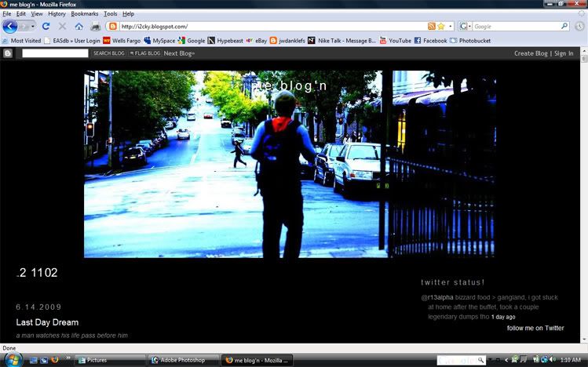Image resolution: width=588 pixels, height=367 pixels.
Task: Reload the page with the Refresh icon
Action: point(46,26)
